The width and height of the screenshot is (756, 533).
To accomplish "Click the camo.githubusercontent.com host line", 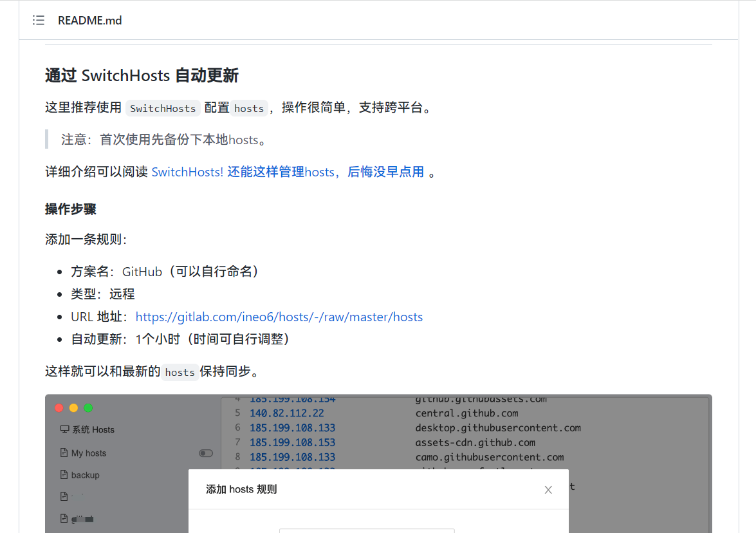I will (x=490, y=457).
